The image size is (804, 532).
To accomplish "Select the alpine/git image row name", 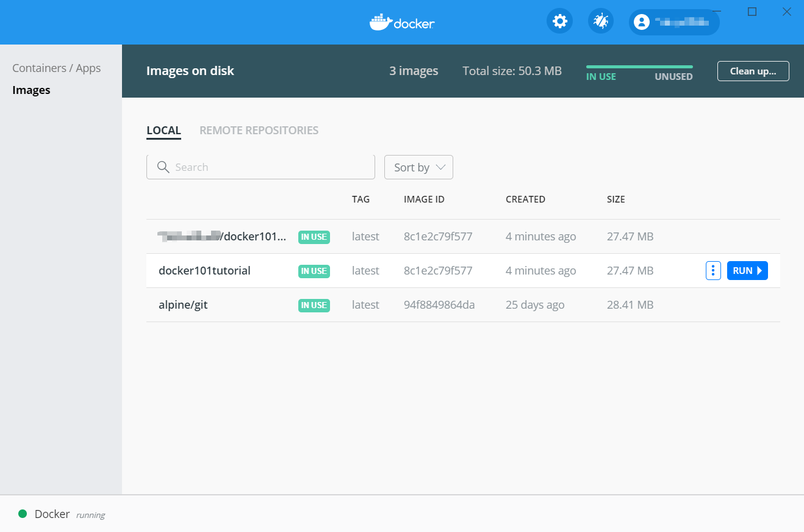I will tap(183, 305).
